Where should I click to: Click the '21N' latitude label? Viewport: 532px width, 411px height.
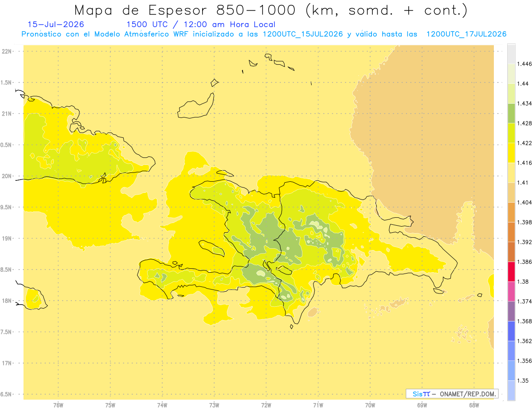tap(8, 114)
